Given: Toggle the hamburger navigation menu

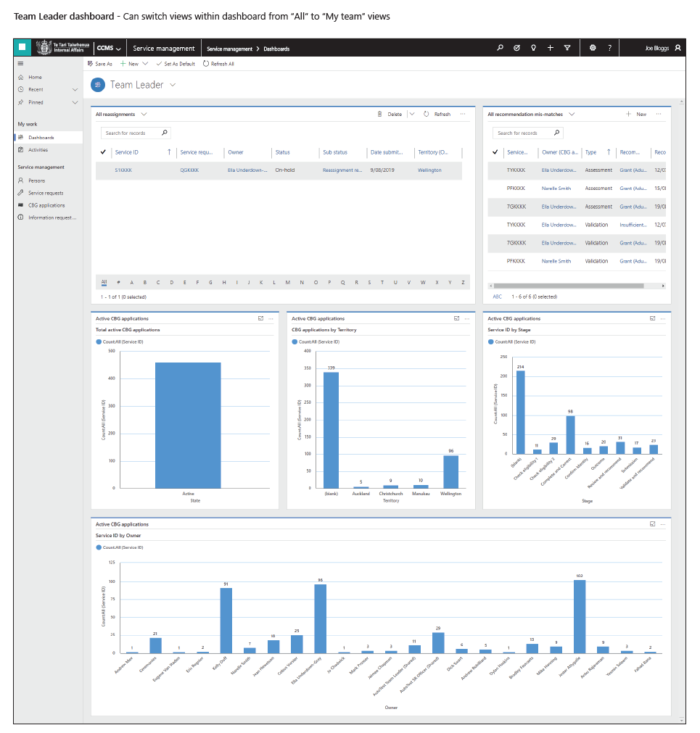Looking at the screenshot, I should [x=20, y=63].
